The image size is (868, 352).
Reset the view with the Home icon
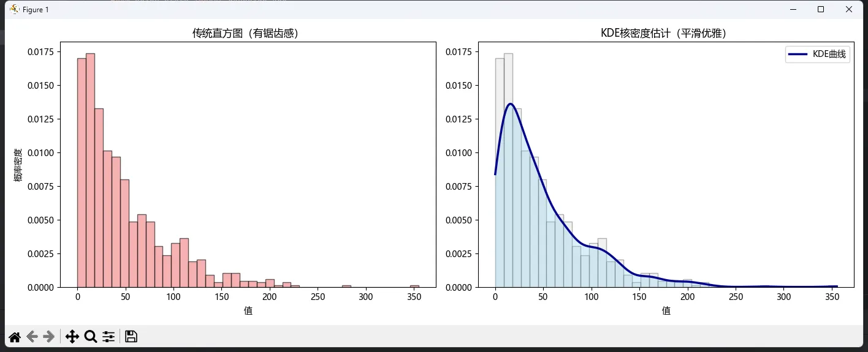[15, 337]
